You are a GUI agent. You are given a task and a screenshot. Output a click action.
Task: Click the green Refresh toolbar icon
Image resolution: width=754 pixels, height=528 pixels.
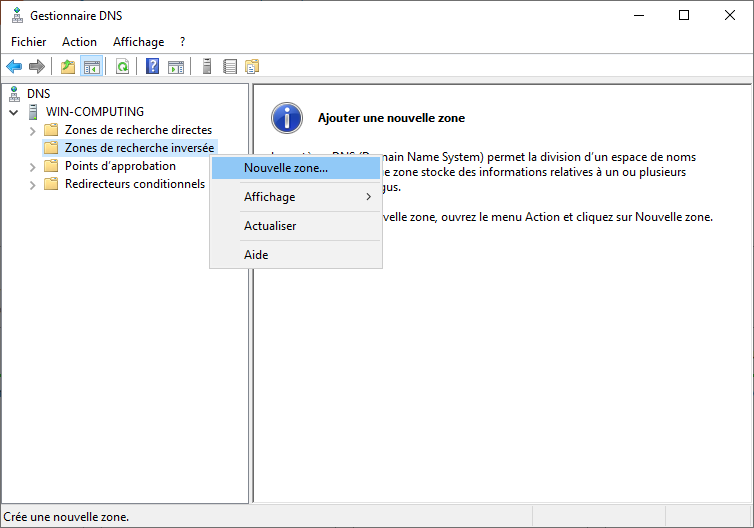[122, 67]
